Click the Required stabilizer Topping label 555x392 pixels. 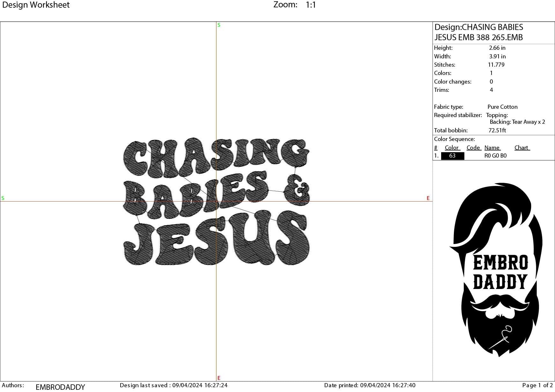[x=471, y=115]
